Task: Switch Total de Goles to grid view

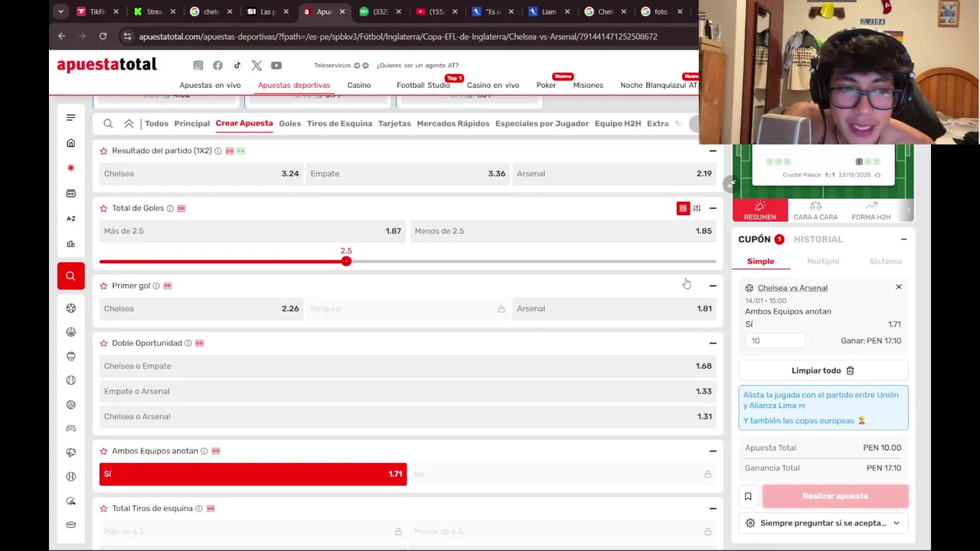Action: pyautogui.click(x=683, y=208)
